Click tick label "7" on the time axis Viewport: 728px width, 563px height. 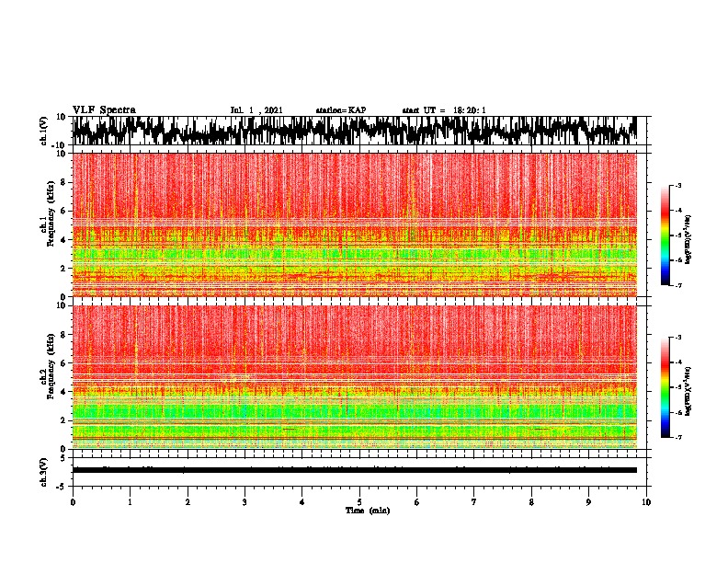[474, 502]
